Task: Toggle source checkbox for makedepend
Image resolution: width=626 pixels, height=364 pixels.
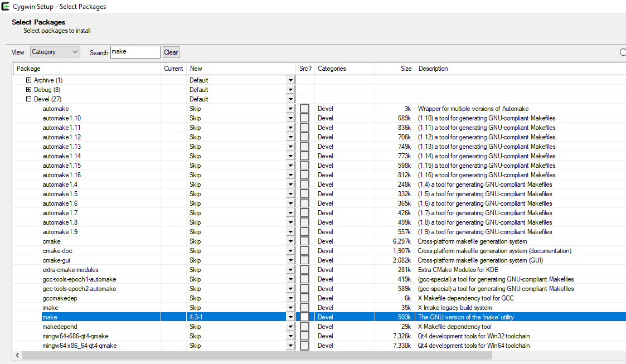Action: [304, 327]
